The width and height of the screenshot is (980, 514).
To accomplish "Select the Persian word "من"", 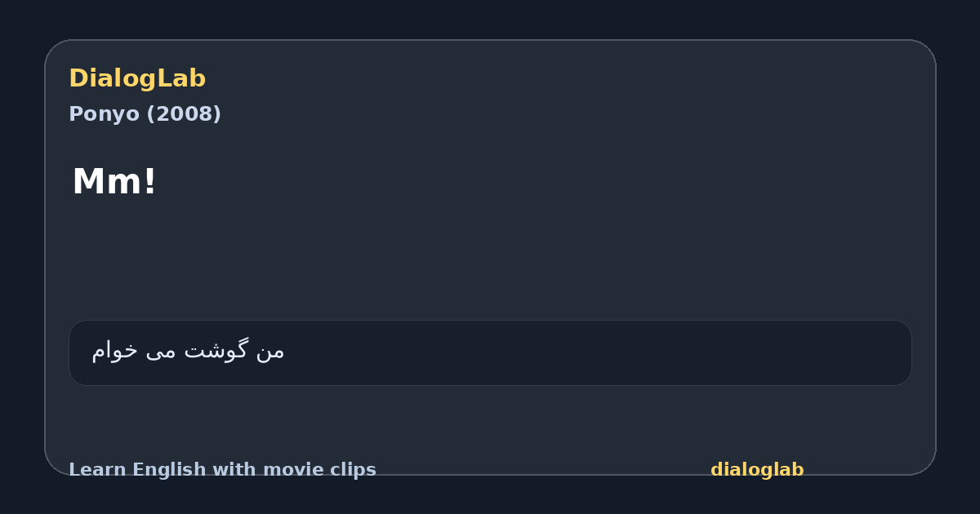I will coord(270,351).
